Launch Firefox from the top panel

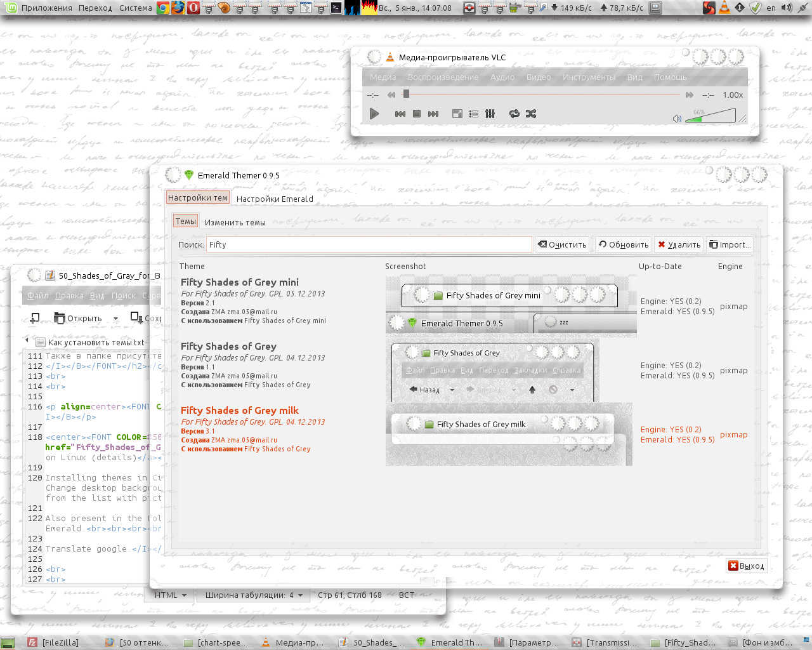click(x=178, y=8)
